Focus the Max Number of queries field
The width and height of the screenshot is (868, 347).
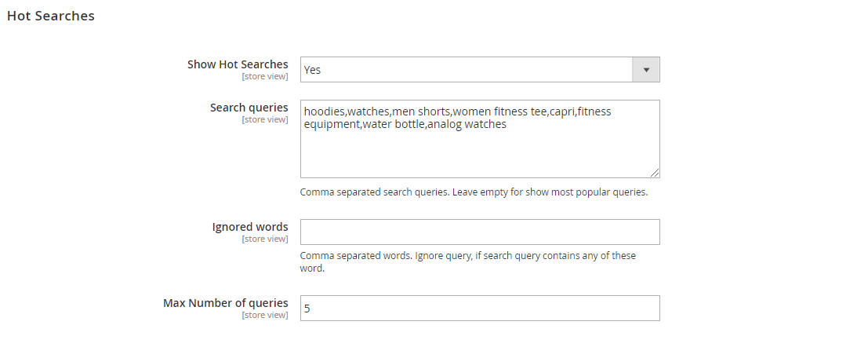pos(480,309)
